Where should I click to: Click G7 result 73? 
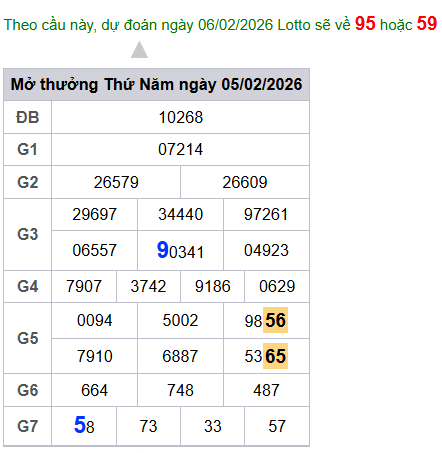pos(148,426)
